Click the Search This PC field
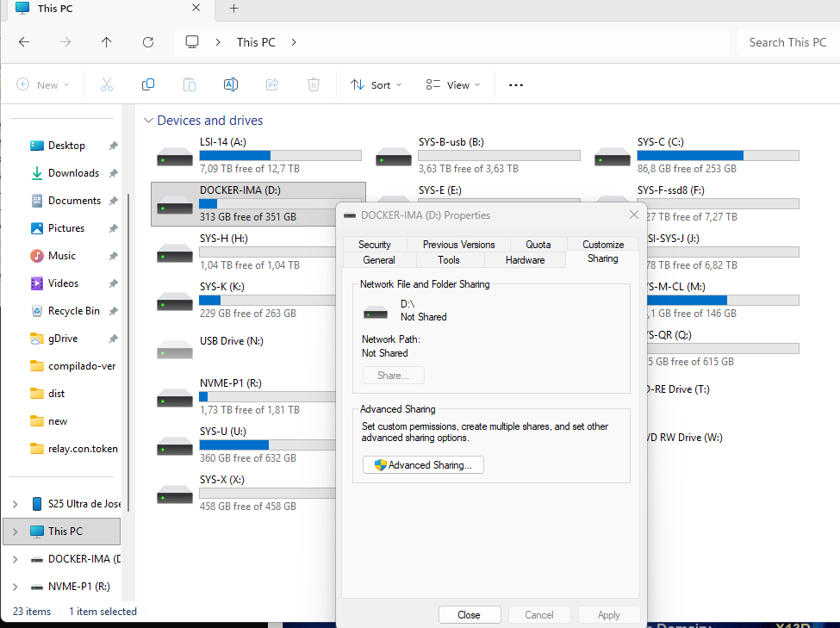 click(787, 42)
